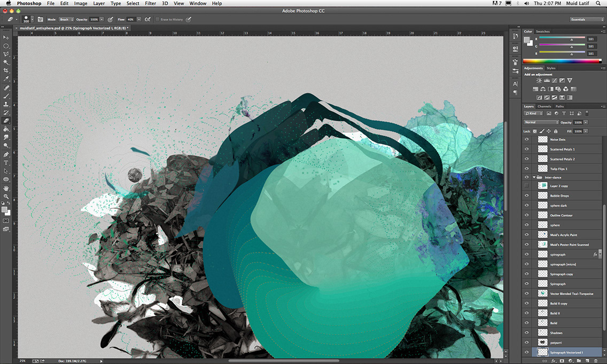The width and height of the screenshot is (607, 364).
Task: Switch to the Styles tab
Action: tap(551, 68)
